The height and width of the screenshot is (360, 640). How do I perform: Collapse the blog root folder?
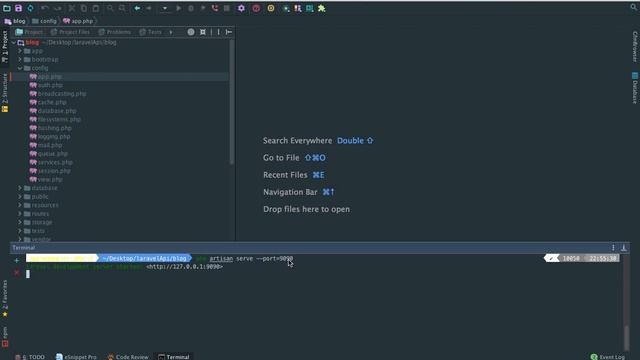pyautogui.click(x=13, y=42)
